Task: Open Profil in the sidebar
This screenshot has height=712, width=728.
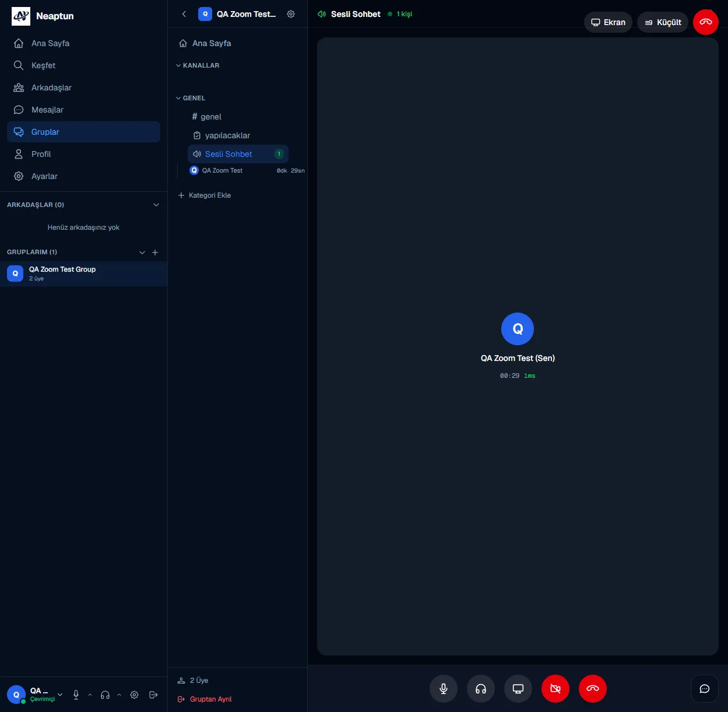Action: [83, 154]
